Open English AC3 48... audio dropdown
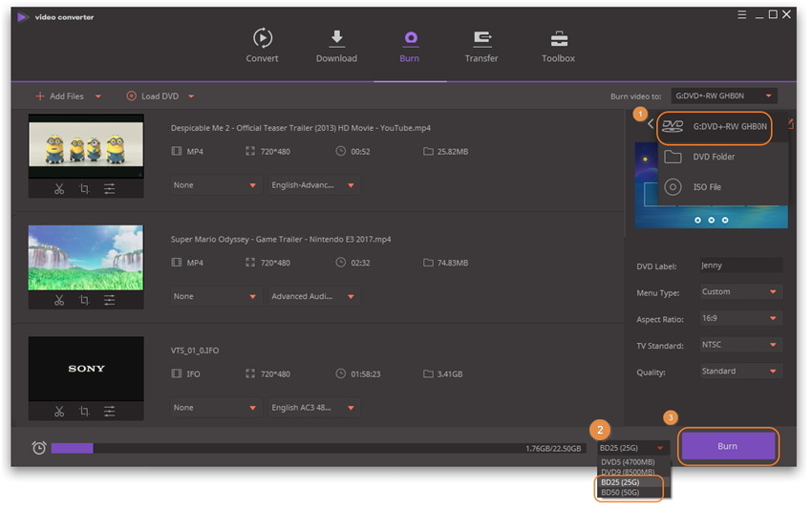Screen dimensions: 812x511 313,408
